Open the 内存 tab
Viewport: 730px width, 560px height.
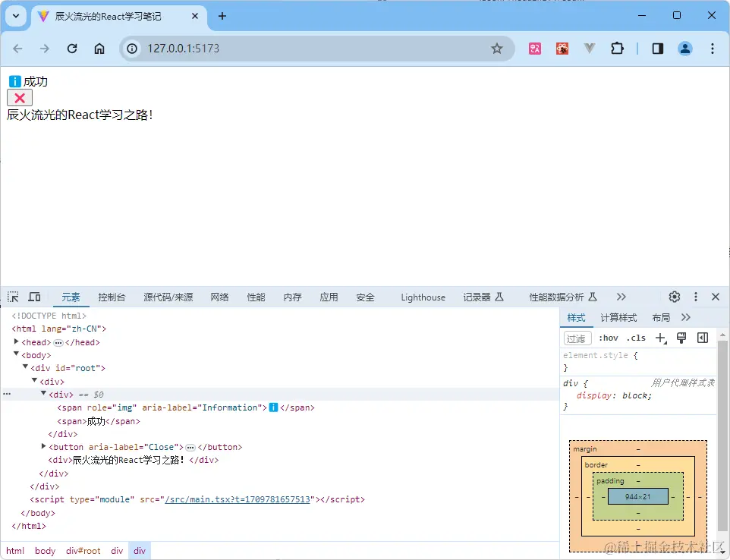coord(292,297)
